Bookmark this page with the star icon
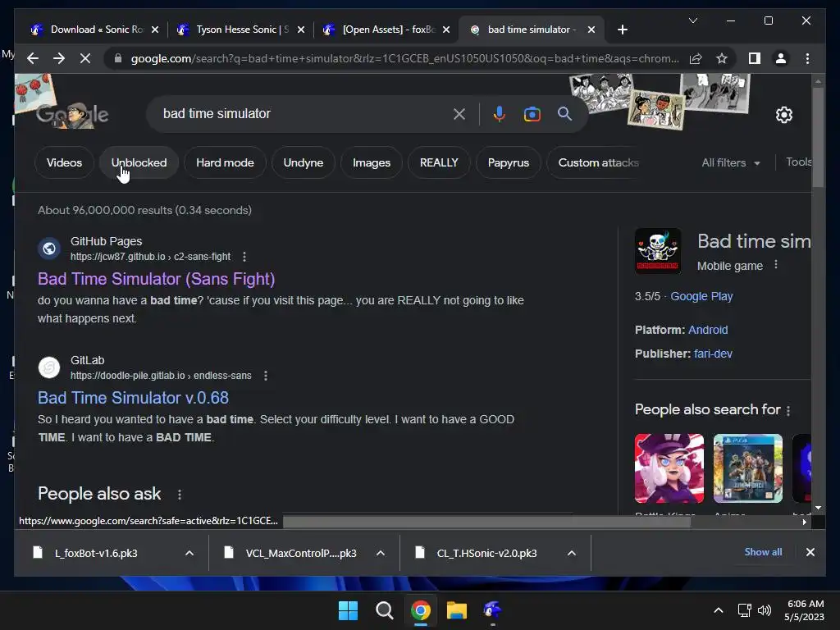 (722, 58)
